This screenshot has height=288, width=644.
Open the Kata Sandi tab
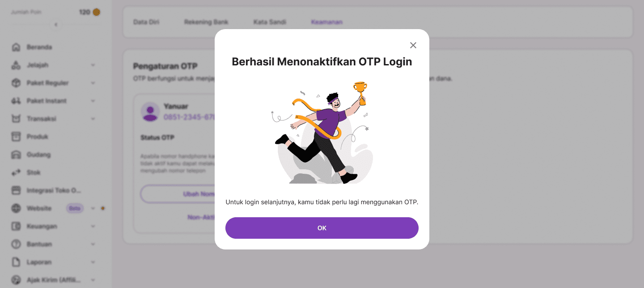270,22
